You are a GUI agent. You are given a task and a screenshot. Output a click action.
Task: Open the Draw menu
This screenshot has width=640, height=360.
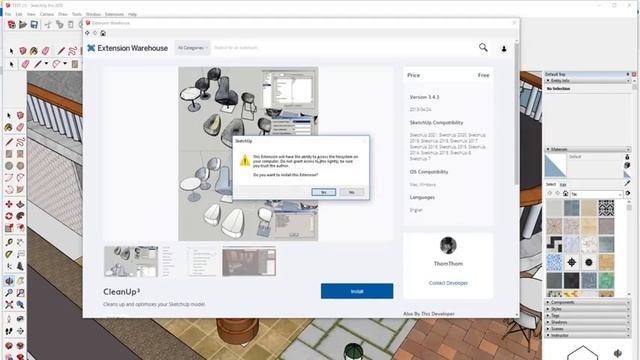click(62, 14)
